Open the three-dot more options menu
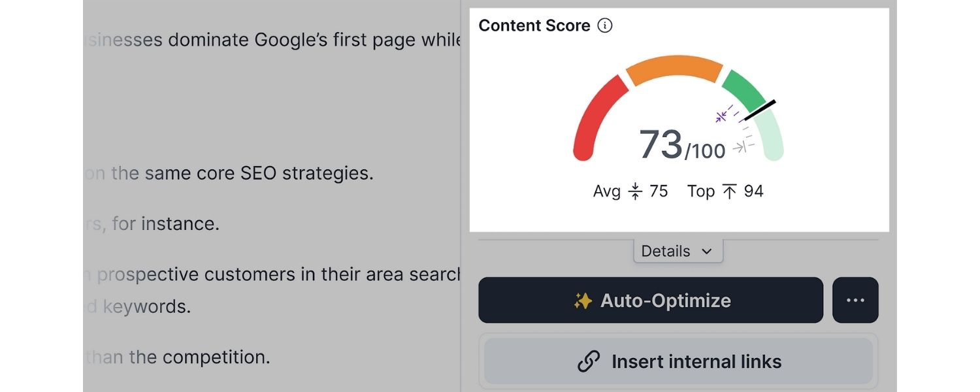Screen dimensions: 980x392 [x=855, y=301]
